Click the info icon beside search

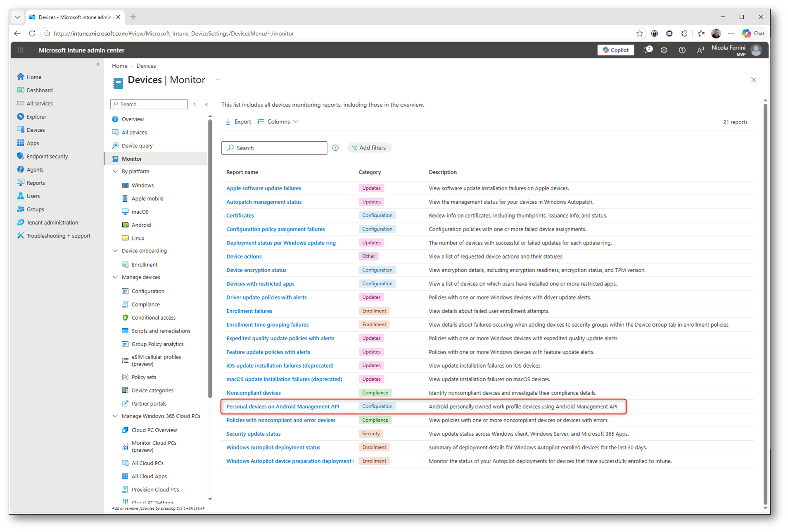pyautogui.click(x=335, y=148)
